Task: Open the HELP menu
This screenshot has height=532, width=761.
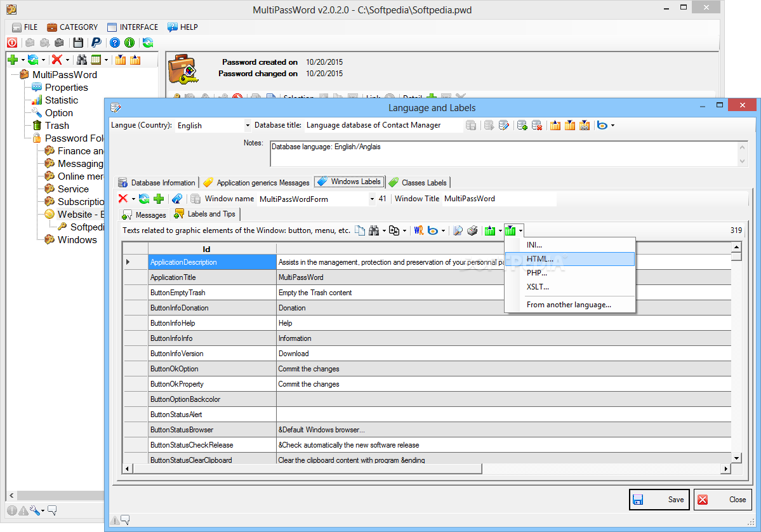Action: point(183,27)
